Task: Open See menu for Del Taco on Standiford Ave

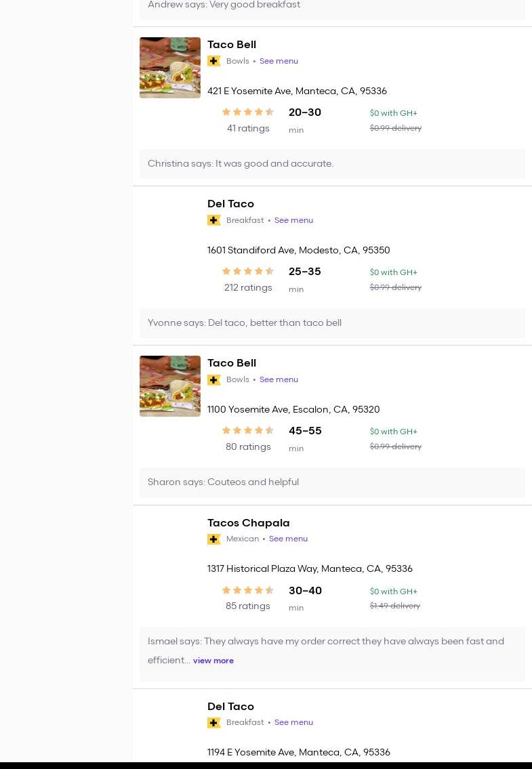Action: tap(293, 220)
